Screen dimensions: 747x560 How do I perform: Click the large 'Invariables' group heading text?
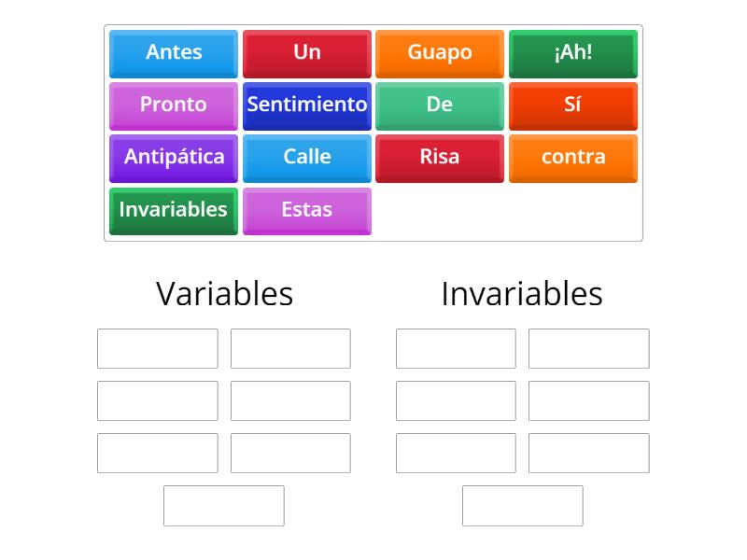click(x=522, y=293)
